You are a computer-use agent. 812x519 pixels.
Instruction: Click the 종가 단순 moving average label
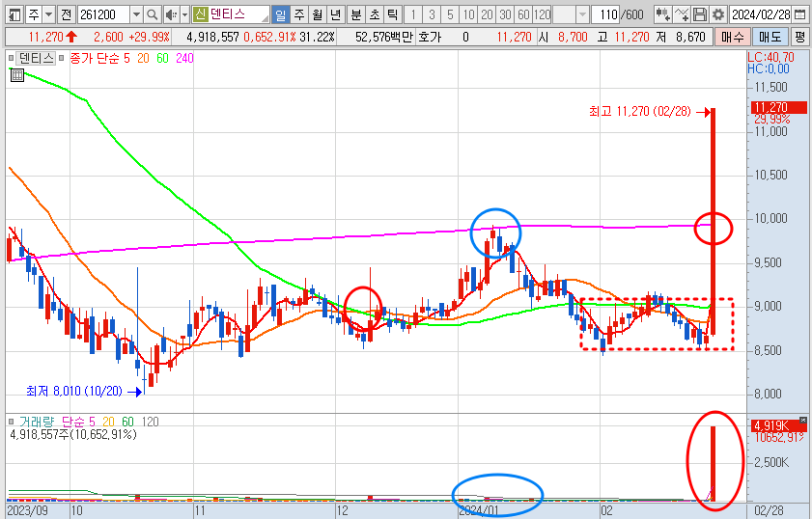(x=94, y=58)
